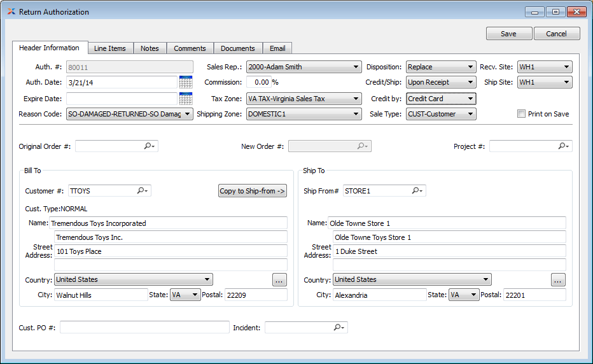This screenshot has width=593, height=364.
Task: Expand the Credit by dropdown
Action: 441,99
